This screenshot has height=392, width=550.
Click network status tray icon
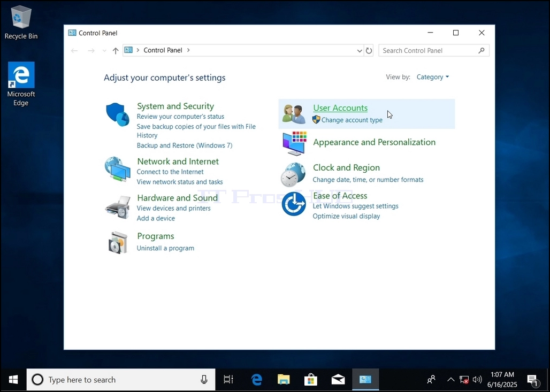point(464,380)
